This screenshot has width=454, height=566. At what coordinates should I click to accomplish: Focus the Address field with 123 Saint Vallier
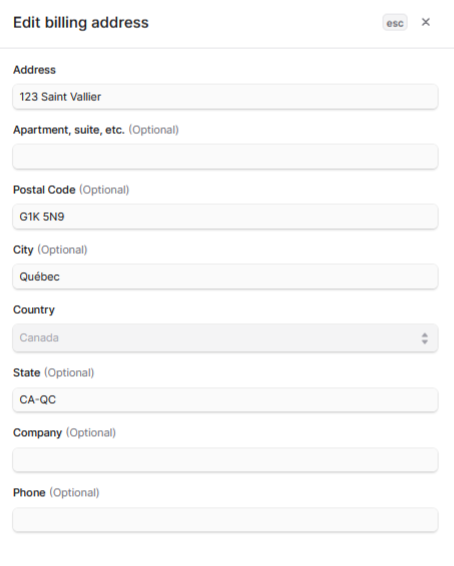(225, 97)
